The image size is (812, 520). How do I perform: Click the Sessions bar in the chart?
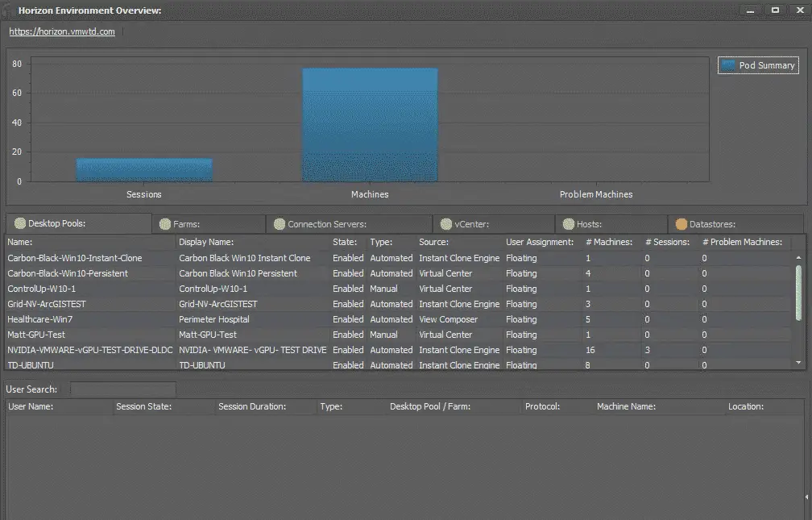point(144,170)
